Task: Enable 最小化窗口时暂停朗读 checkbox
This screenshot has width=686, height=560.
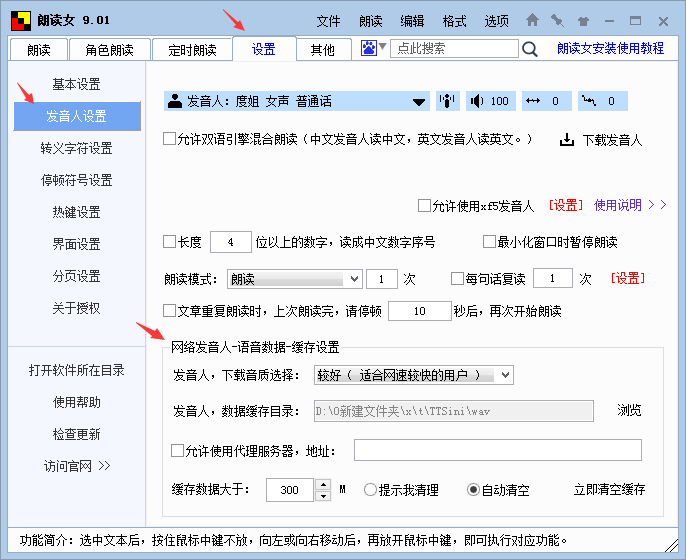Action: click(489, 242)
